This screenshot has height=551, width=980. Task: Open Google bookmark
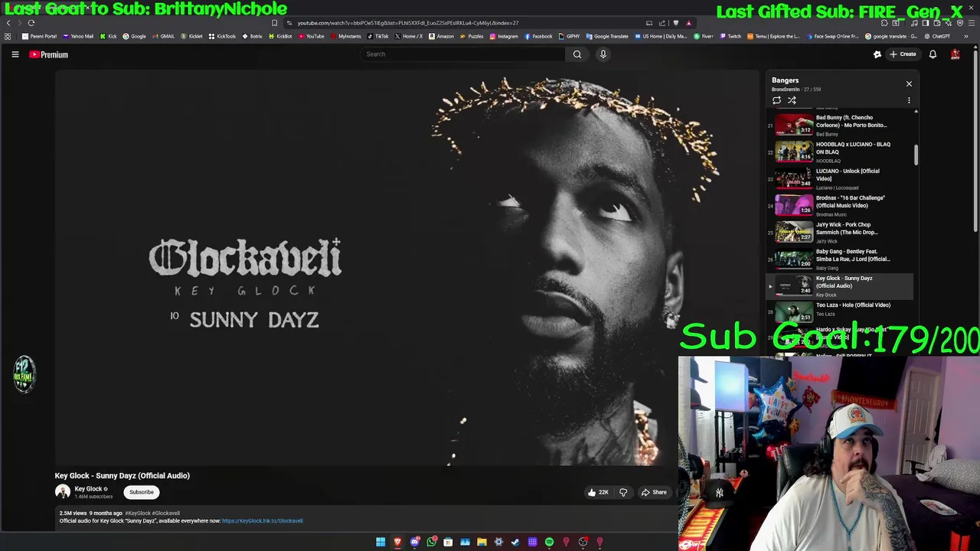coord(134,36)
